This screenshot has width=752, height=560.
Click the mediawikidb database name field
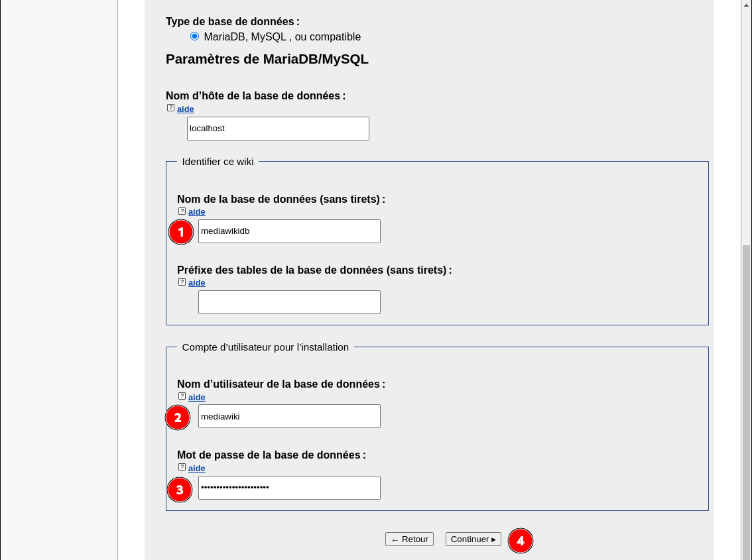pos(289,231)
